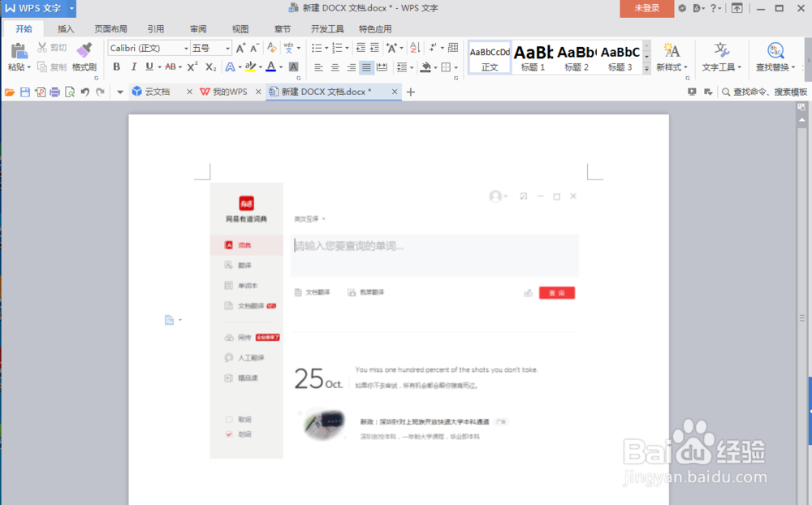Screen dimensions: 812x505
Task: Select the 格式刷 (Format Painter) tool
Action: [x=83, y=57]
